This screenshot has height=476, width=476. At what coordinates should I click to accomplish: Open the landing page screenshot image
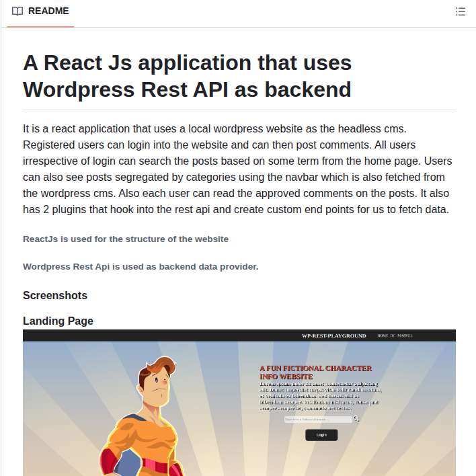(239, 403)
